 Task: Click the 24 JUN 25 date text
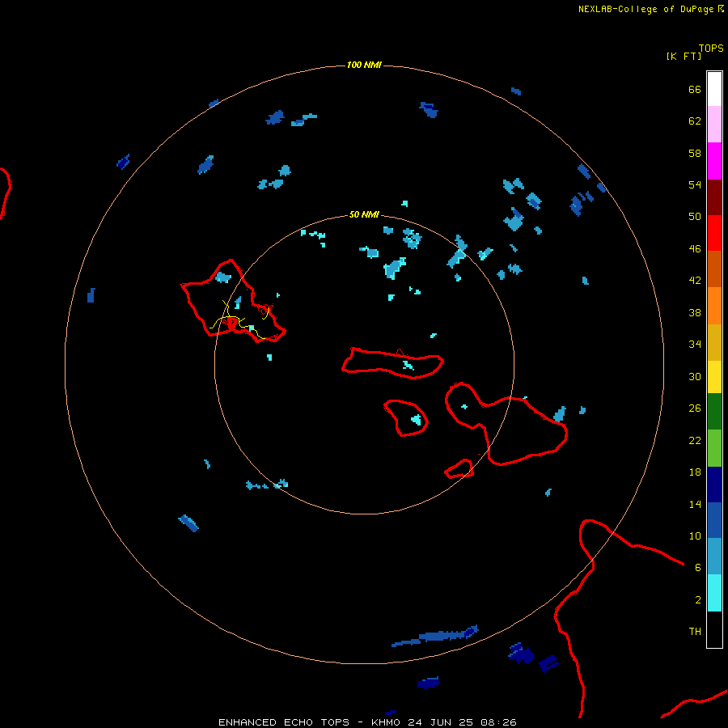tap(441, 722)
